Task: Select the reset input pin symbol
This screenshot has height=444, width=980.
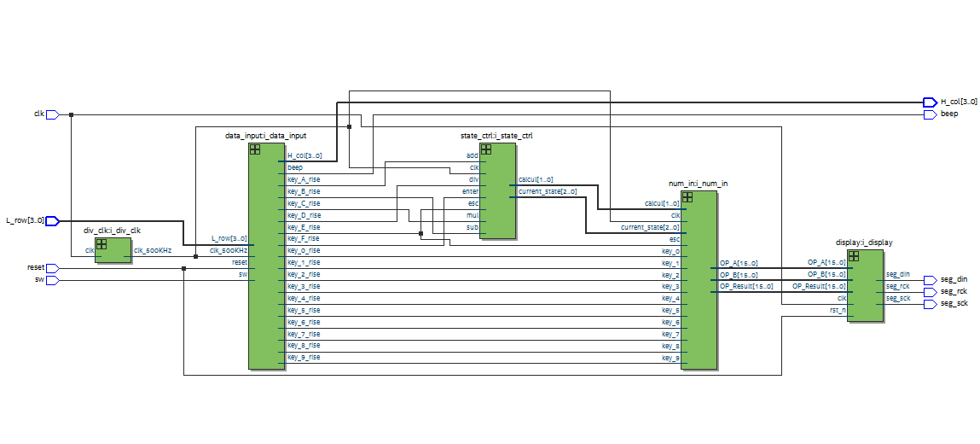Action: (53, 268)
